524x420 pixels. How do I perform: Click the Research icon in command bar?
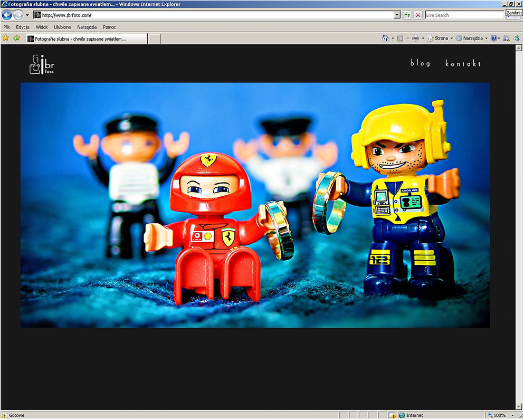(x=507, y=38)
